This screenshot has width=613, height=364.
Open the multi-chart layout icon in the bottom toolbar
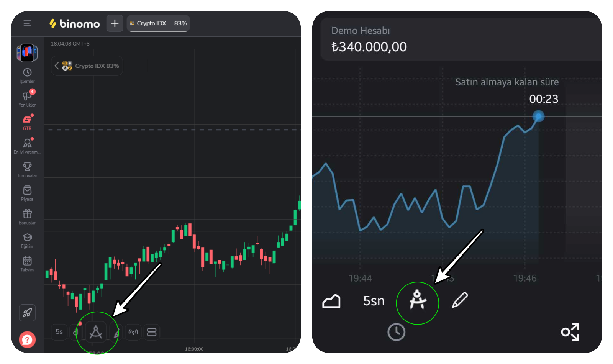tap(152, 332)
